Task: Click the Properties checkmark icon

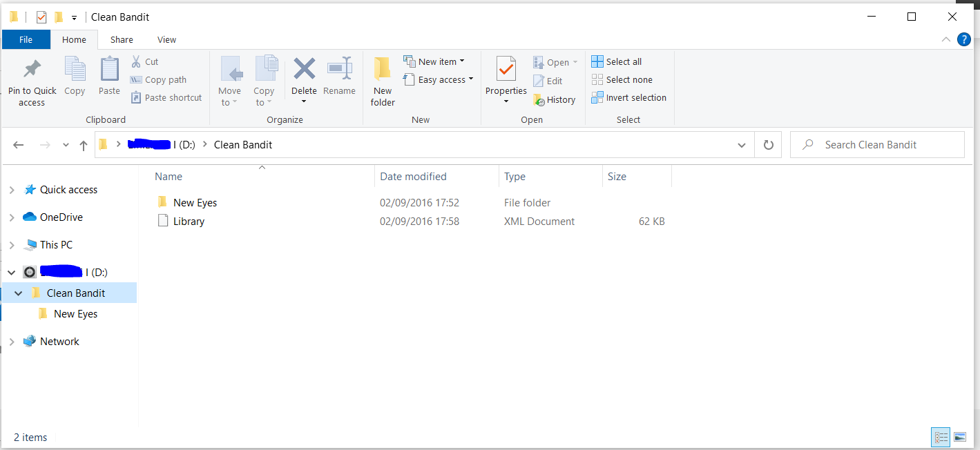Action: [506, 69]
